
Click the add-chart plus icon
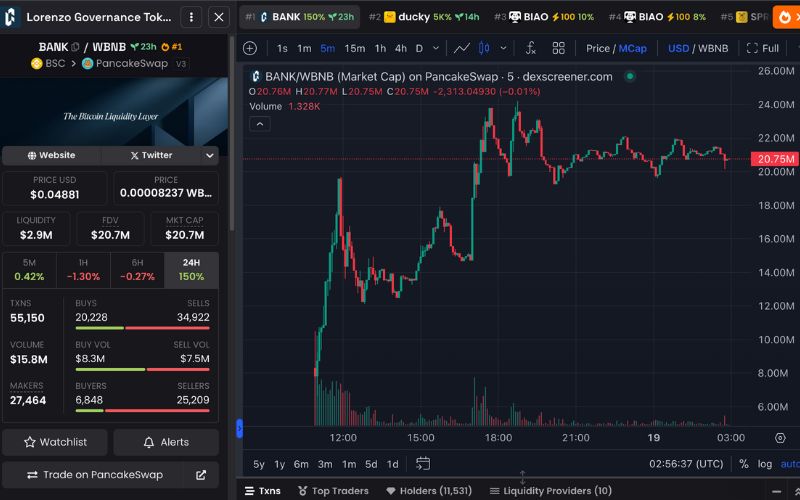pos(250,48)
